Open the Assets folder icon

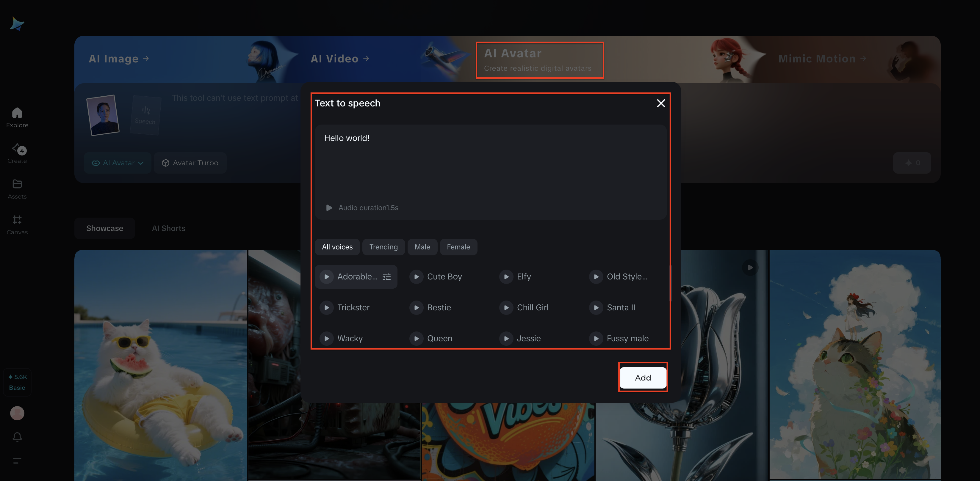(17, 184)
